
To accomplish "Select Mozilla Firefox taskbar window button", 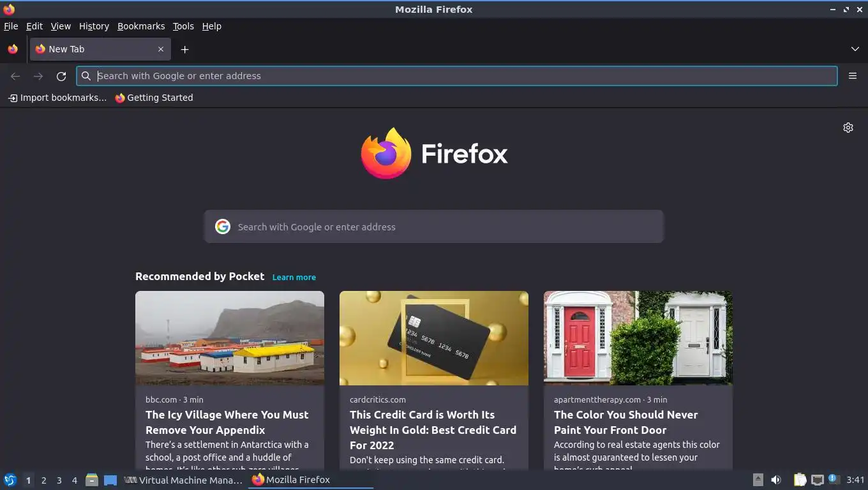I will (311, 480).
